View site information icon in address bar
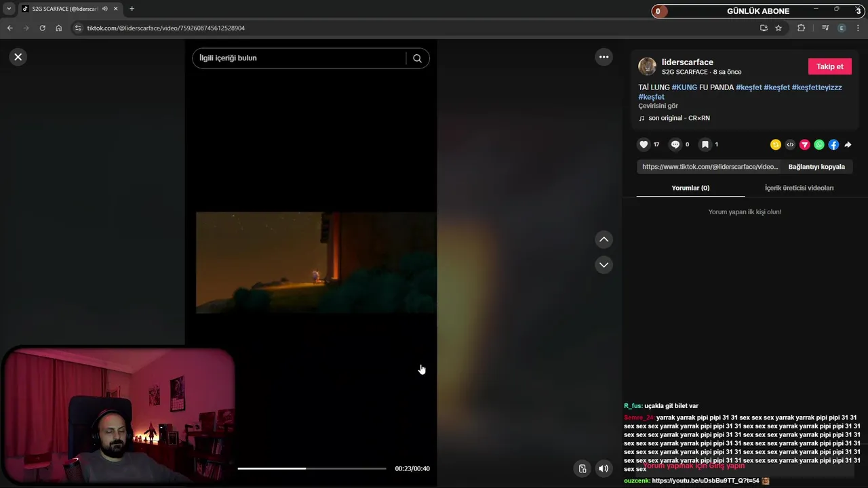 [78, 28]
